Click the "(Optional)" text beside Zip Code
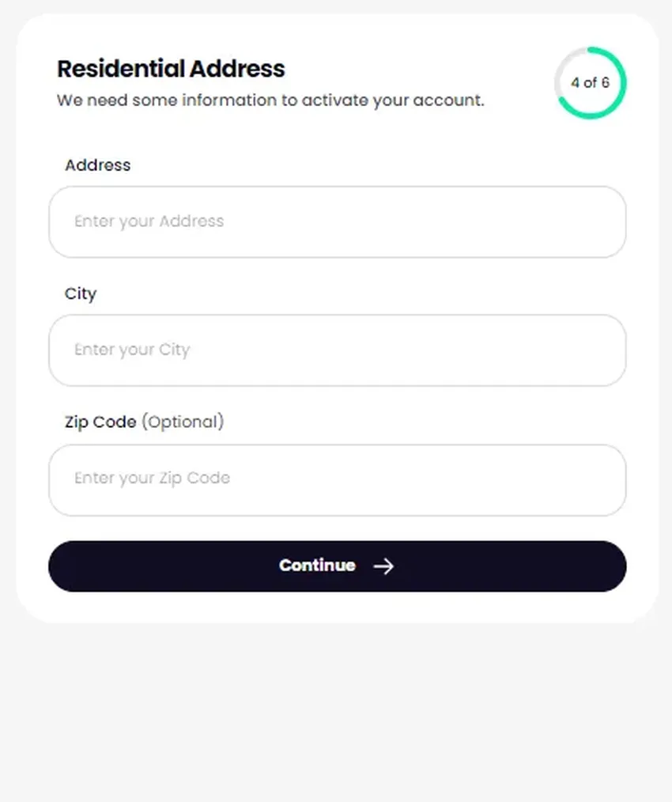Screen dimensions: 672x802 pyautogui.click(x=183, y=422)
